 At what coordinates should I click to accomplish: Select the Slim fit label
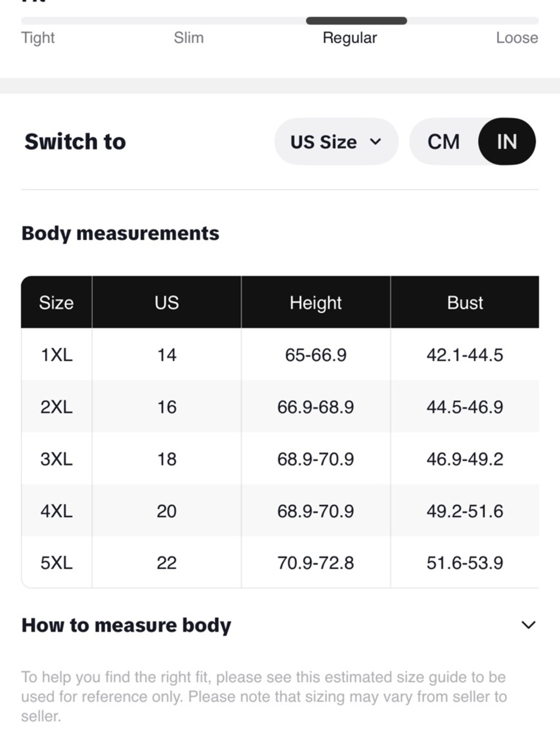point(189,38)
